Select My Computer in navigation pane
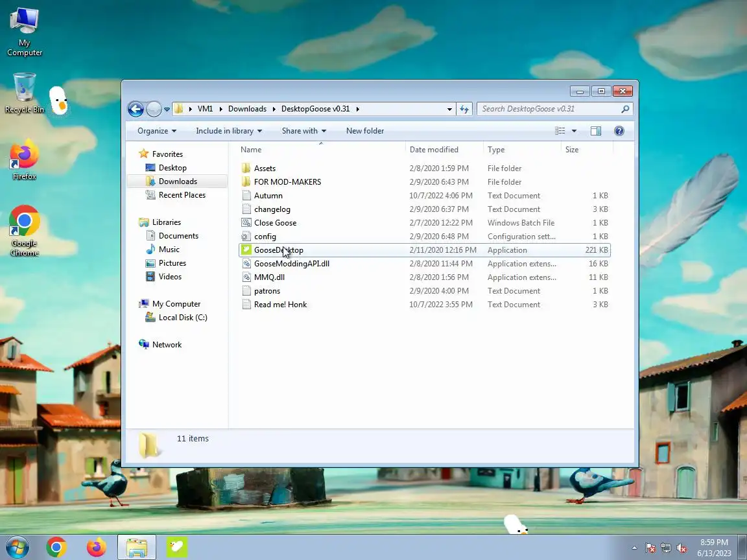The width and height of the screenshot is (747, 560). pyautogui.click(x=176, y=304)
